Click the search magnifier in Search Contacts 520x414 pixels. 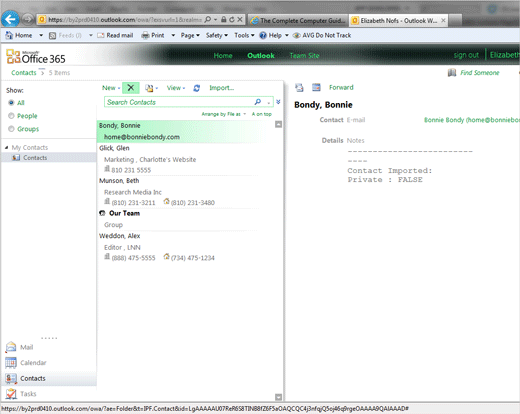258,102
